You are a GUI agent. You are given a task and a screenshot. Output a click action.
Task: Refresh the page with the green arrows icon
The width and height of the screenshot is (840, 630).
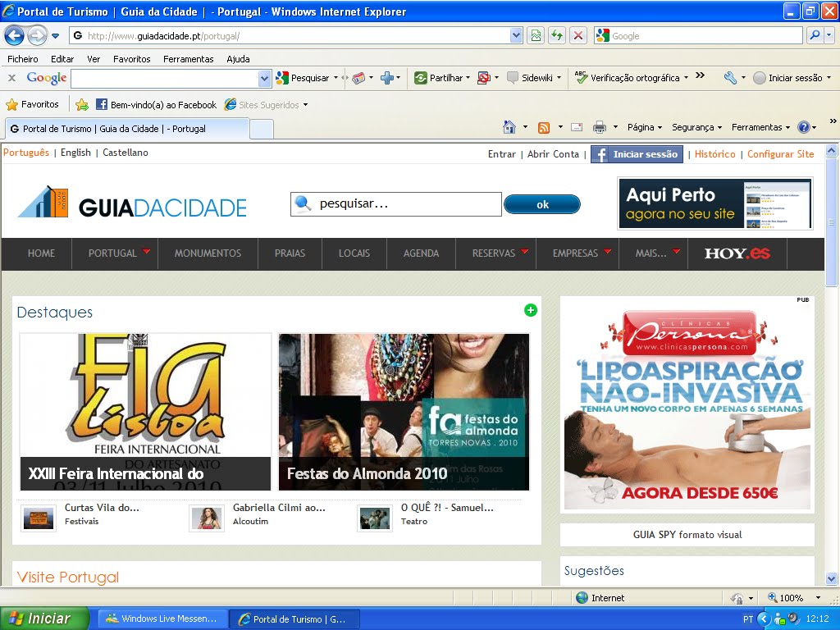557,36
